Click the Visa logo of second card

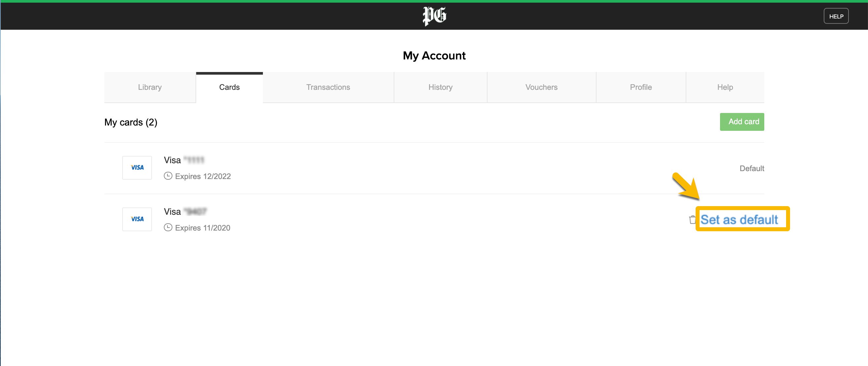click(137, 219)
